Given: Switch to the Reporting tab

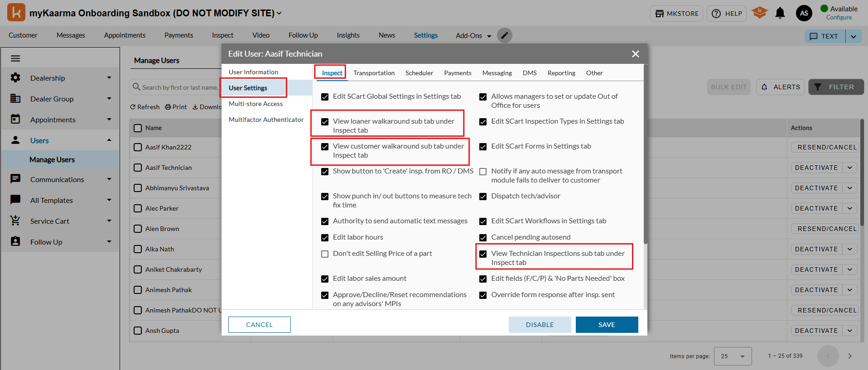Looking at the screenshot, I should coord(561,73).
